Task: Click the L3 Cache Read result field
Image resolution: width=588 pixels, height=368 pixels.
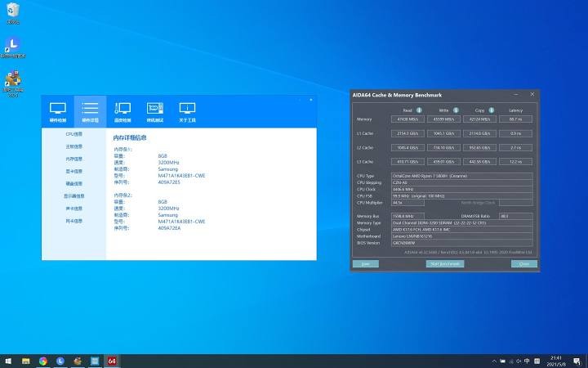Action: [408, 162]
